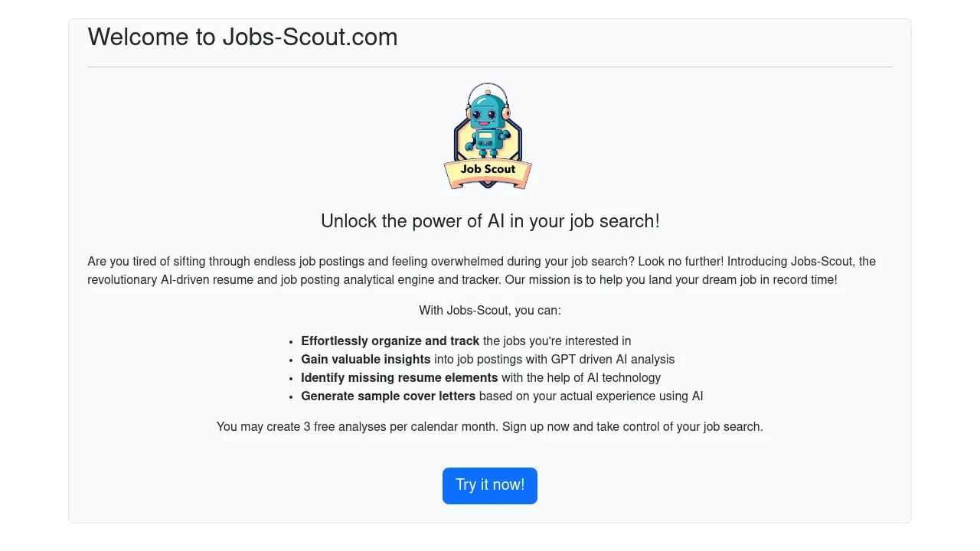Click the "Unlock the power of AI" subheading
This screenshot has width=980, height=551.
coord(490,221)
